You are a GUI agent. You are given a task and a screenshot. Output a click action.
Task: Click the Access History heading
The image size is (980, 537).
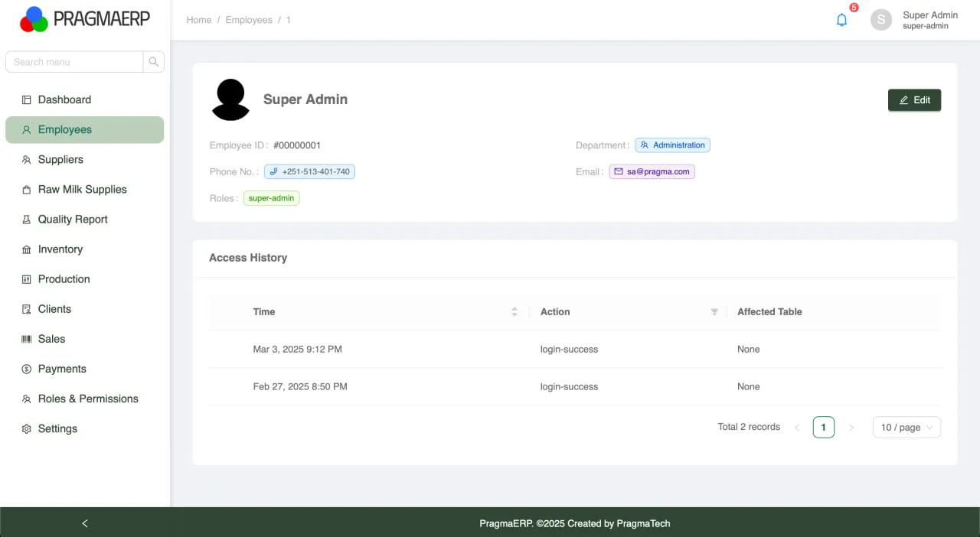pos(248,258)
